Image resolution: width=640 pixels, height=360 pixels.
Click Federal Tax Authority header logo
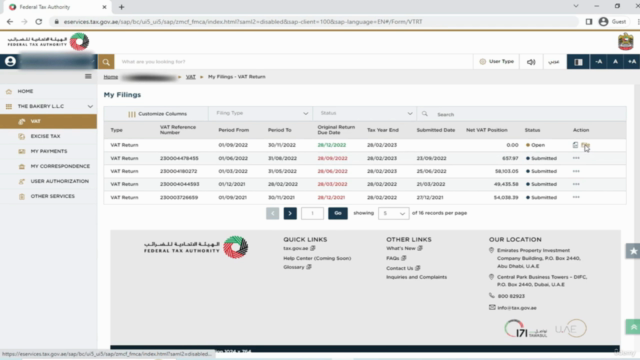(x=48, y=42)
